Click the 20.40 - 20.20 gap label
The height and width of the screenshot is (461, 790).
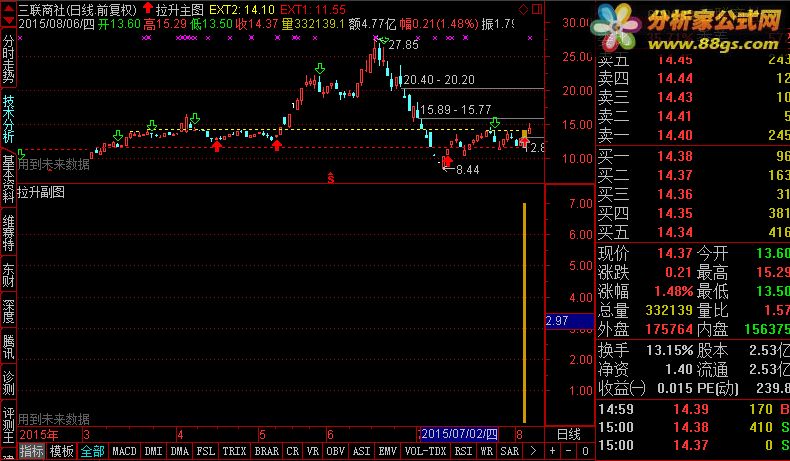click(439, 80)
